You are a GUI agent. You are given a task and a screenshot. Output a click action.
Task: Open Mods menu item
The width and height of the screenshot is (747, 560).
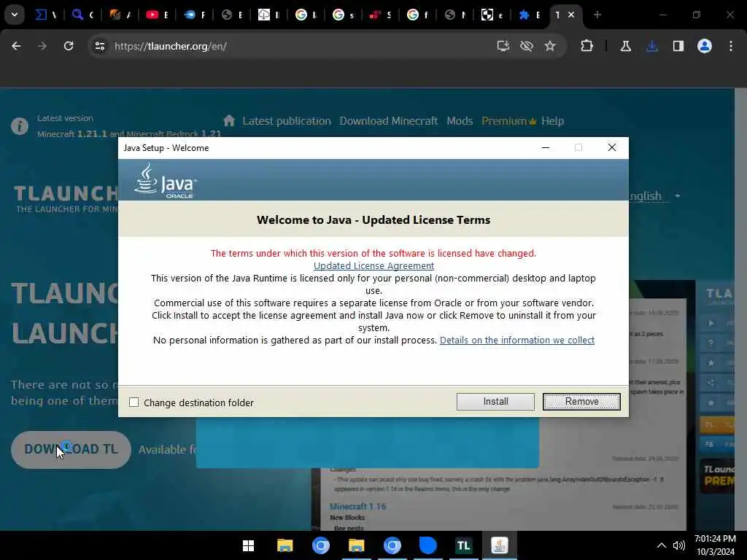point(460,121)
